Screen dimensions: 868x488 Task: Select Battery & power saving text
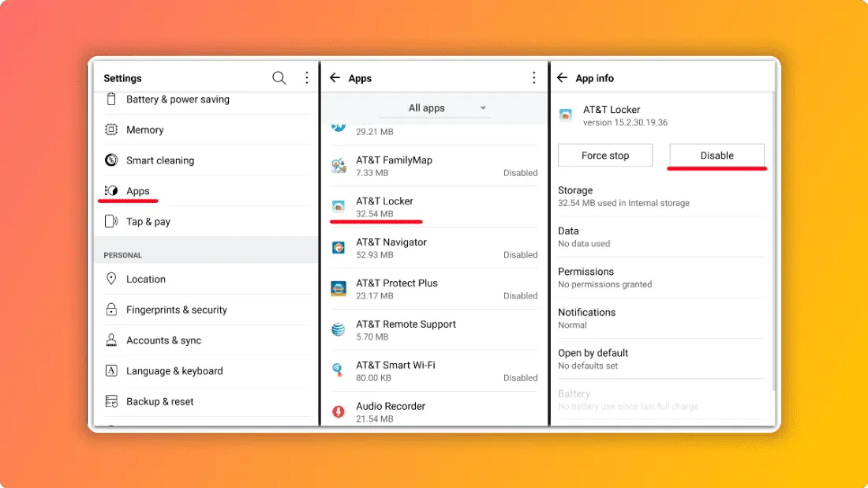pyautogui.click(x=178, y=99)
